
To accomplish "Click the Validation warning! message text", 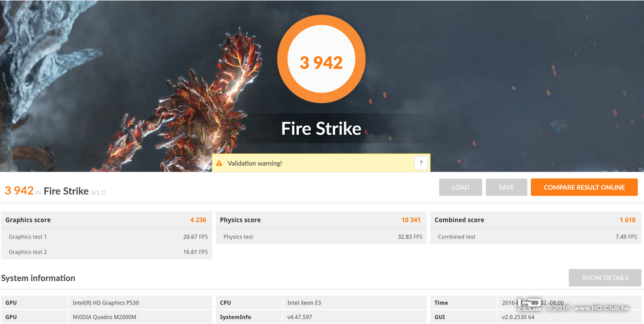I will [255, 164].
